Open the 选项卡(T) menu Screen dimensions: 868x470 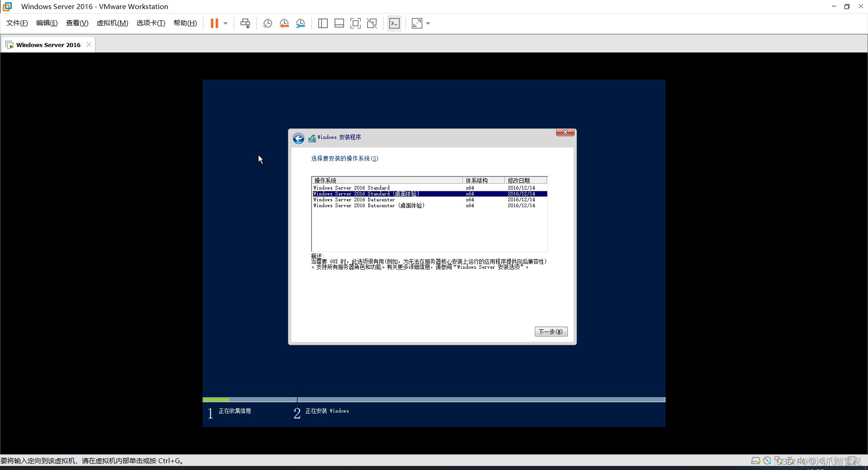click(x=151, y=23)
